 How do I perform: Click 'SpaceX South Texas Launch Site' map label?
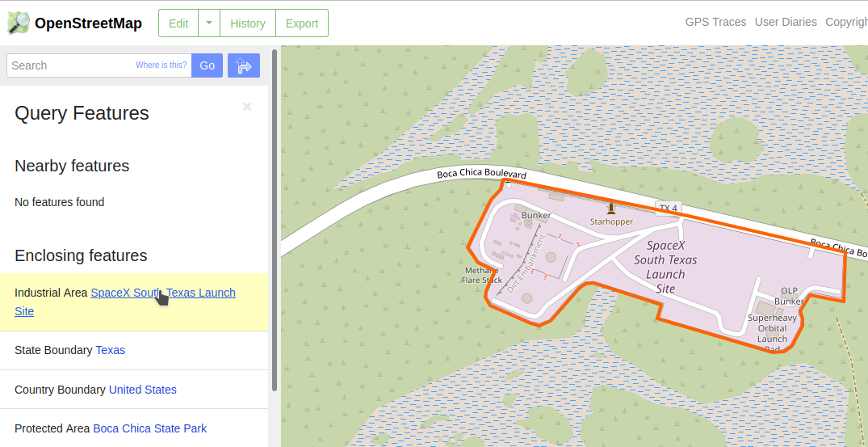pos(665,267)
